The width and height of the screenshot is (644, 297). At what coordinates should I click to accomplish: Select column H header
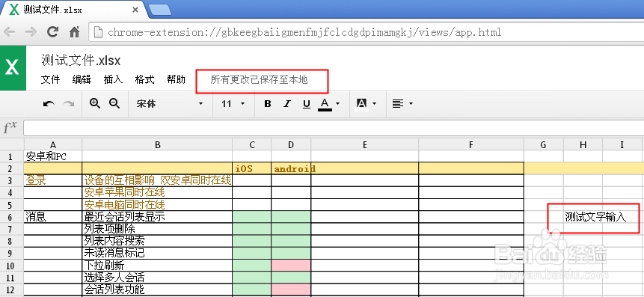(583, 144)
